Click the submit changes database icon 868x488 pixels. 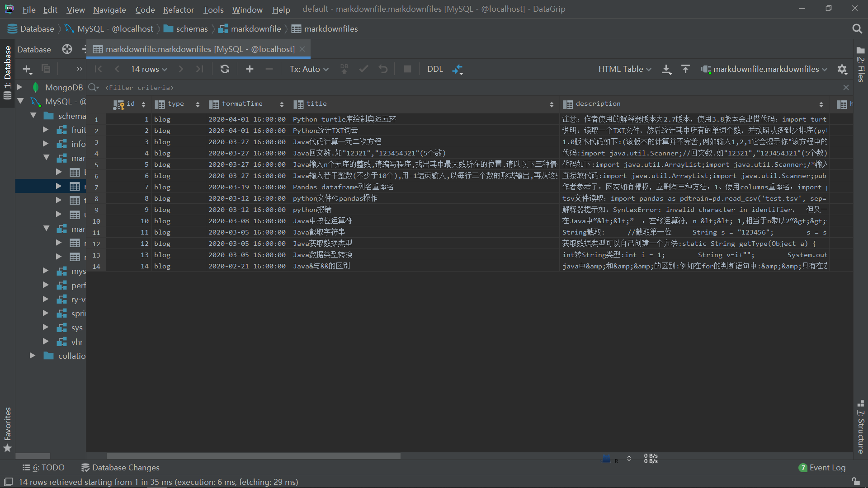344,69
